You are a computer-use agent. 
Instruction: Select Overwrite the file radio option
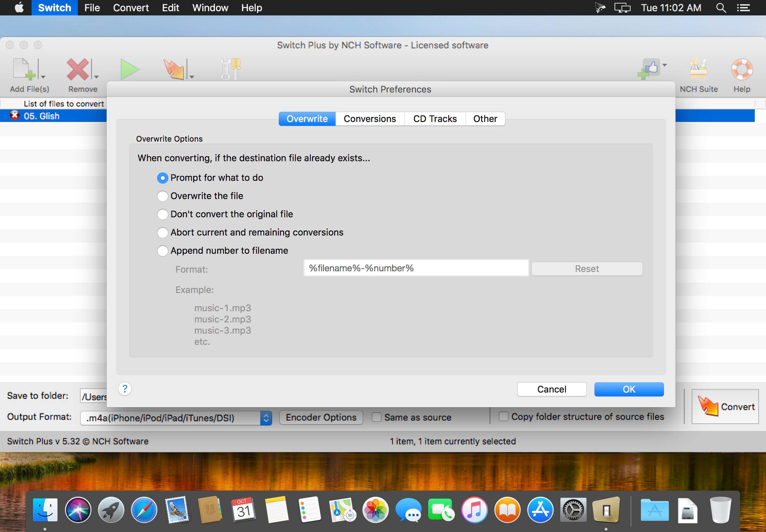pyautogui.click(x=162, y=196)
